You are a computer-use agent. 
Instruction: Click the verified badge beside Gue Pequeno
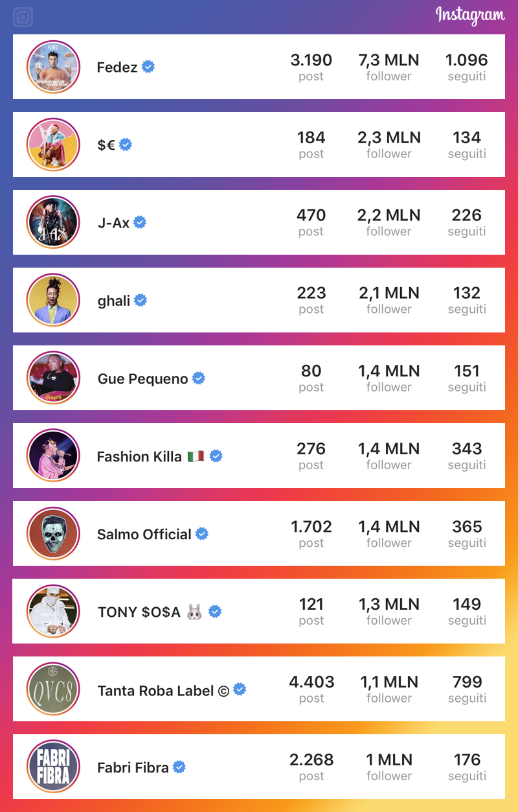[x=199, y=378]
